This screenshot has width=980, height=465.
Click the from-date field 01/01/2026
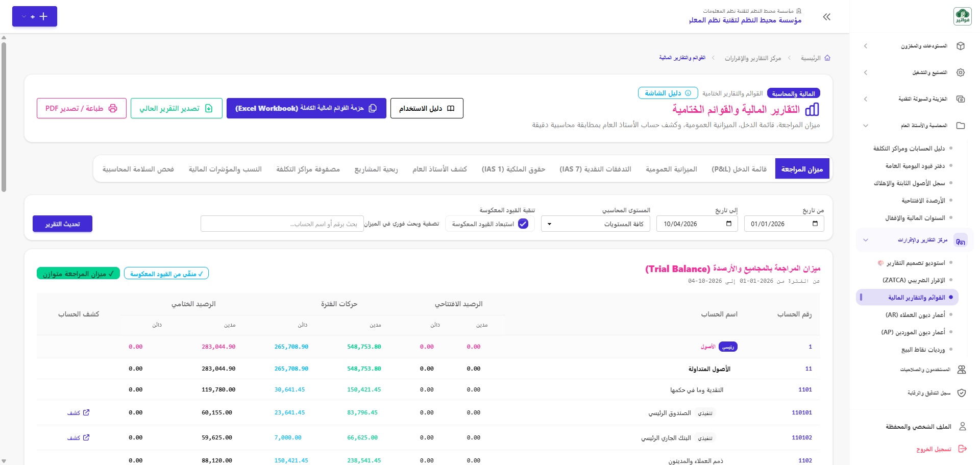784,224
